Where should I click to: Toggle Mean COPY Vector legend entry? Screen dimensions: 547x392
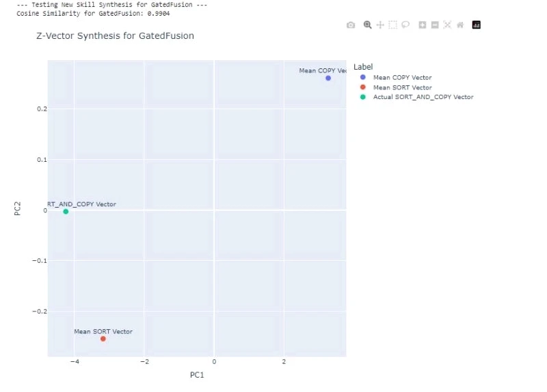(402, 78)
